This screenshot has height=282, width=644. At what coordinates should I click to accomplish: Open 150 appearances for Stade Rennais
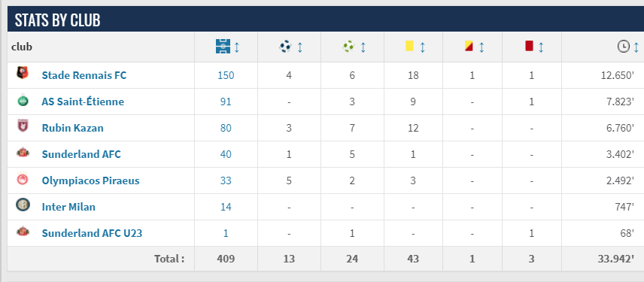[226, 75]
